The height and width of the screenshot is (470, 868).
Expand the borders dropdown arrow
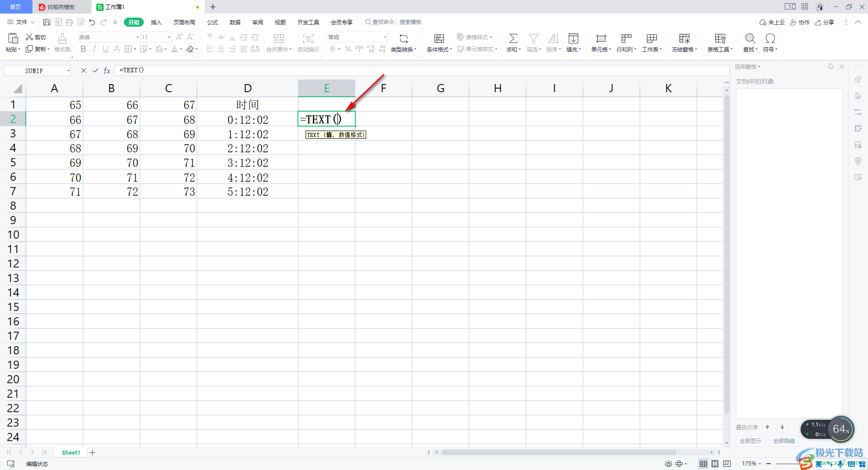(135, 49)
